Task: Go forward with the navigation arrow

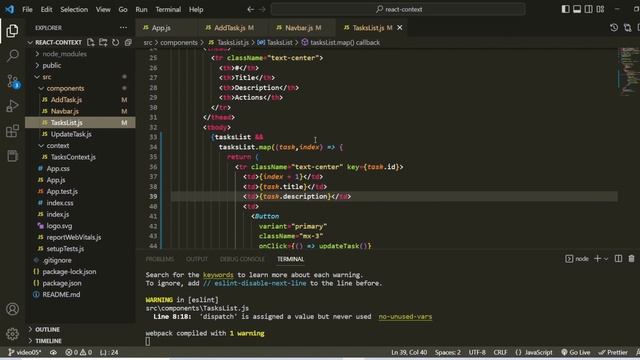Action: pos(262,9)
